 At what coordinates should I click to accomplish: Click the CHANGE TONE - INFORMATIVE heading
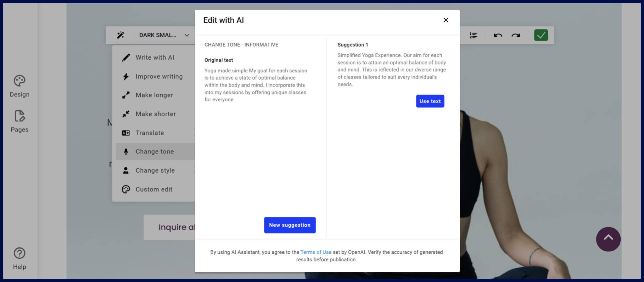241,45
